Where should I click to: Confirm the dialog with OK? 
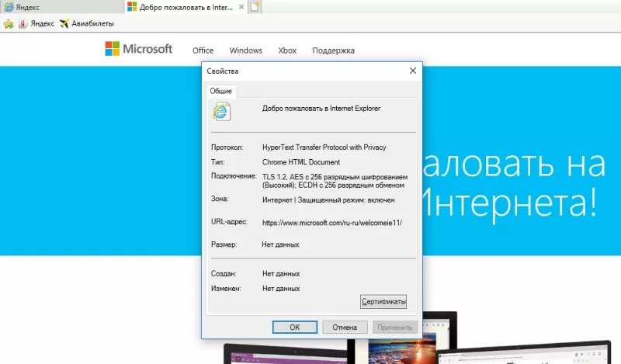(295, 328)
